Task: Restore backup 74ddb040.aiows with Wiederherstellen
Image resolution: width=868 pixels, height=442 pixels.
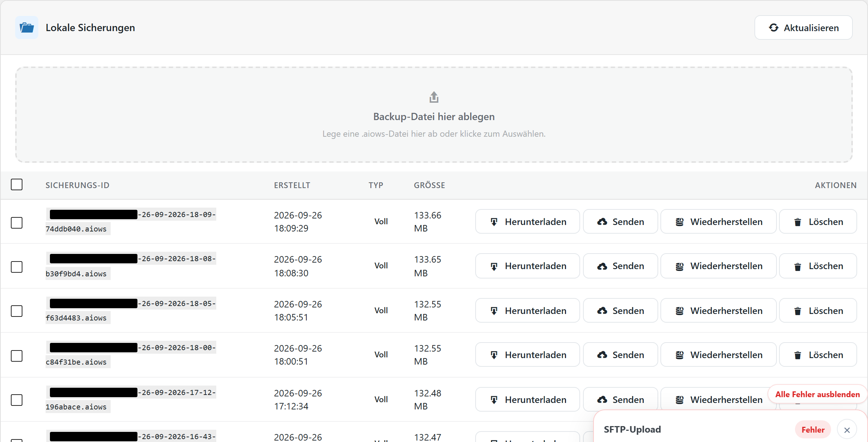Action: click(x=718, y=222)
